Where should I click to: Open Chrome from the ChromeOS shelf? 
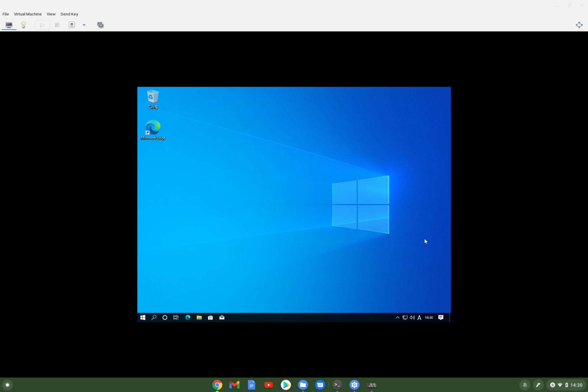pos(217,385)
